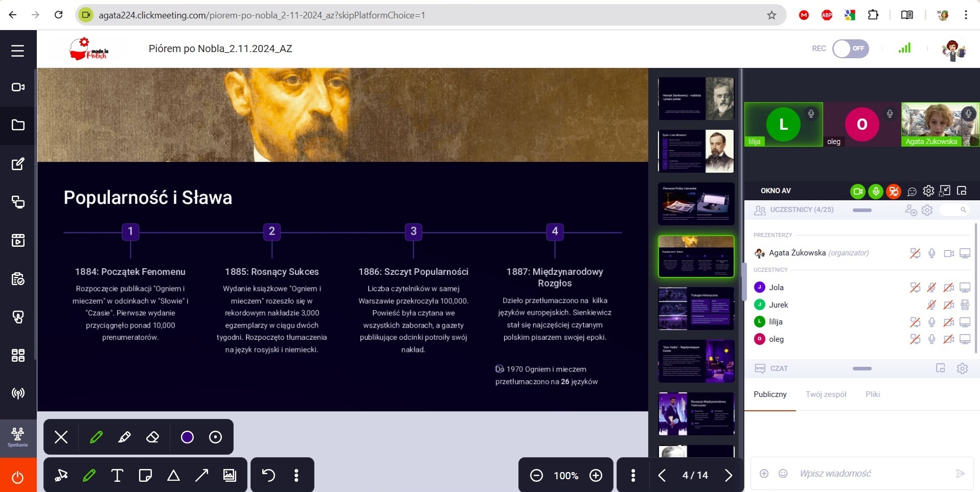Open the pen thickness selector circle

(215, 437)
